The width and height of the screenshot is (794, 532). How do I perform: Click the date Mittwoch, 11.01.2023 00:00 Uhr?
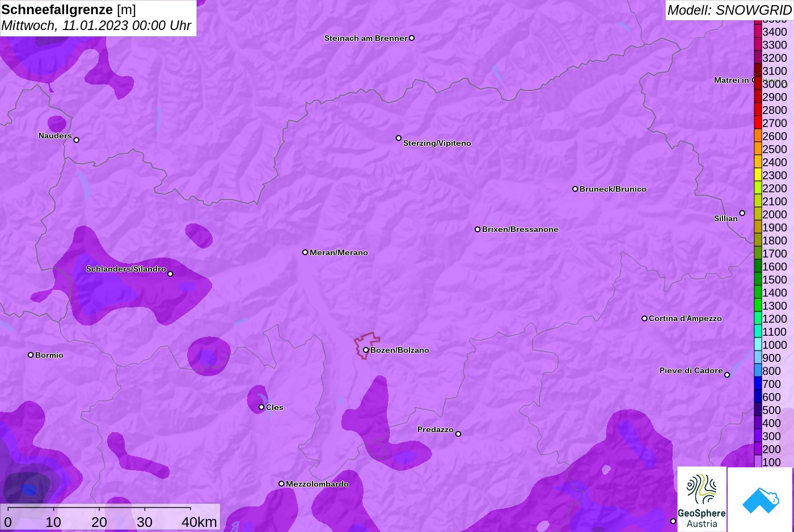pos(96,26)
